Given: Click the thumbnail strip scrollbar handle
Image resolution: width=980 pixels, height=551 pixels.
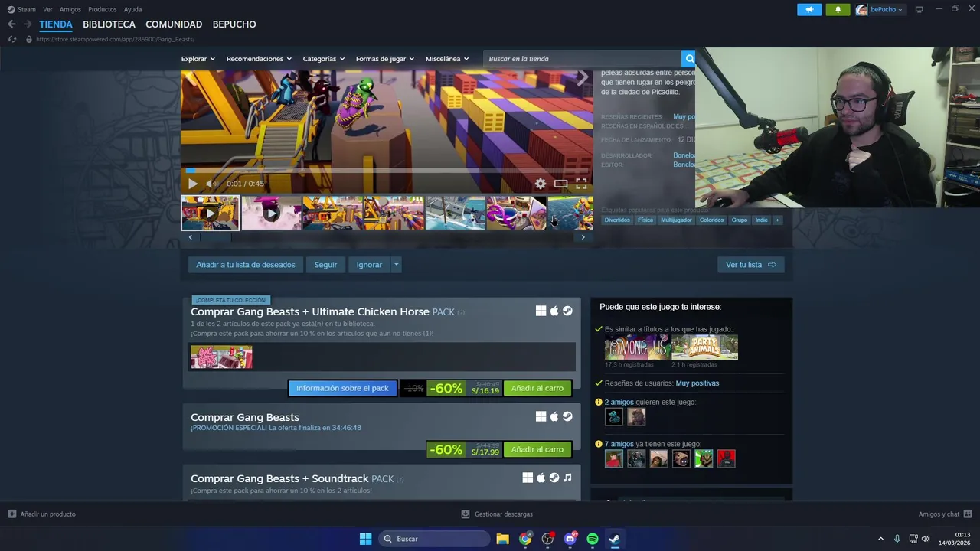Looking at the screenshot, I should (215, 237).
